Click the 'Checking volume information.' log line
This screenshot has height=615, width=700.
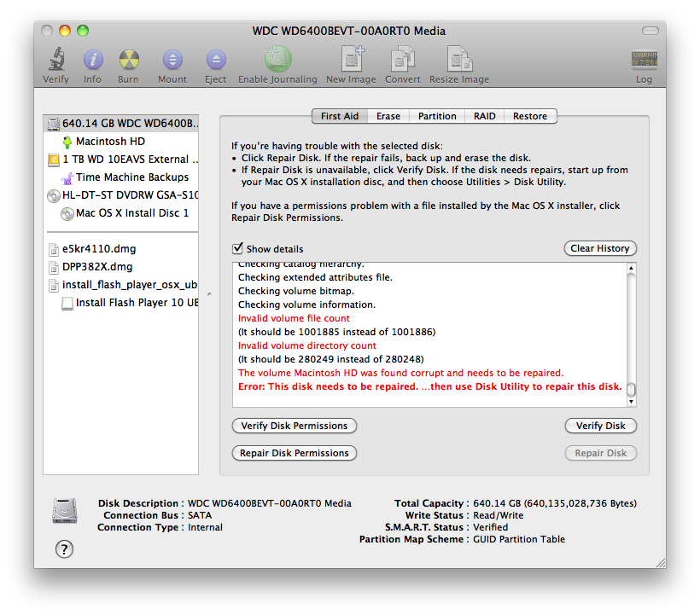(x=306, y=305)
